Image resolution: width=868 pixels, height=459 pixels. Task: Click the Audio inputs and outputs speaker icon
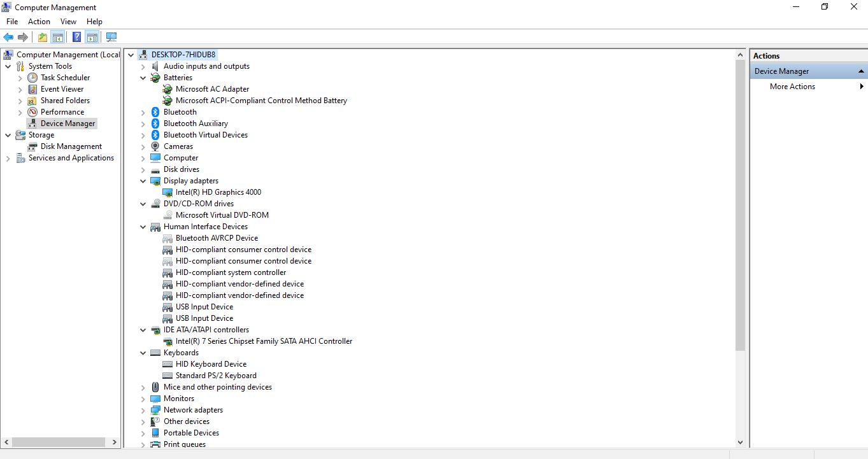pos(155,66)
